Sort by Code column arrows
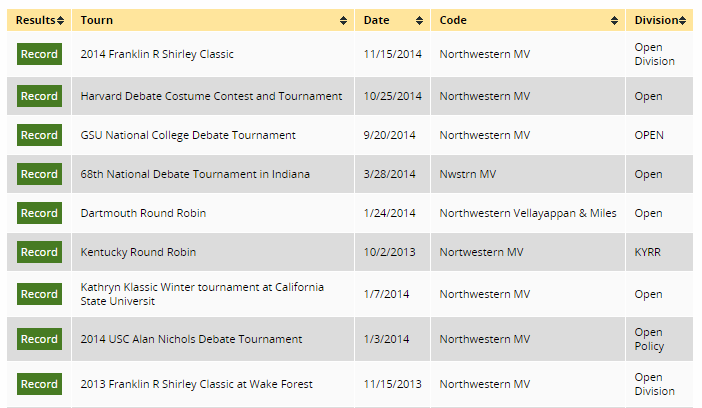The height and width of the screenshot is (408, 702). point(614,20)
